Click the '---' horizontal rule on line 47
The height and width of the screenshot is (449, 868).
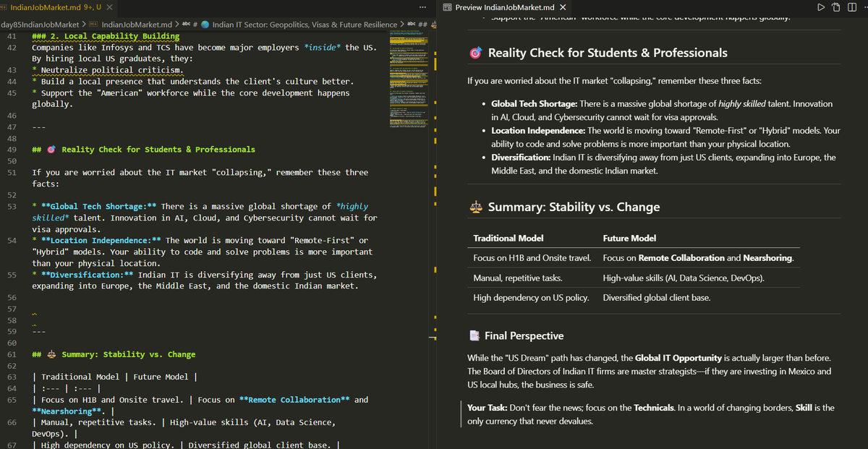point(39,127)
